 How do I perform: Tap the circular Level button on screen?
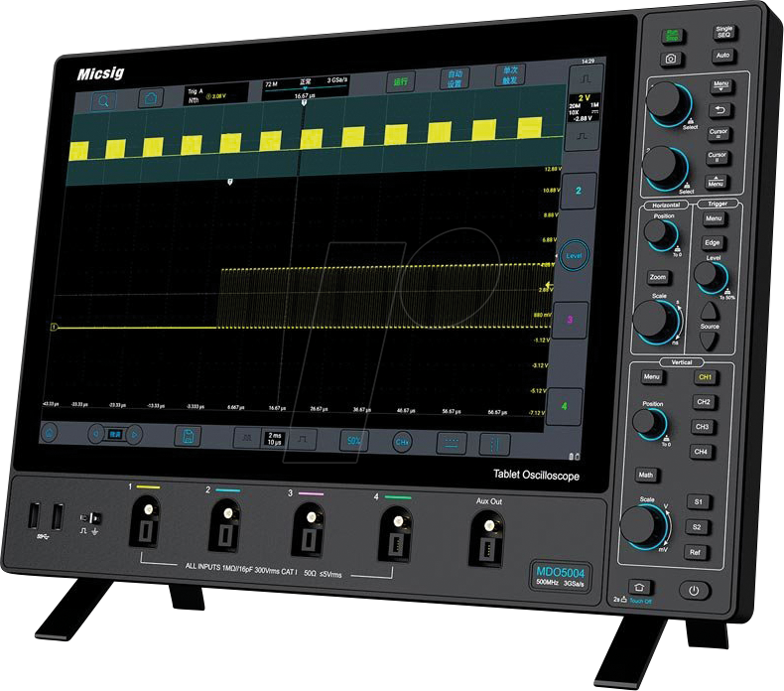point(574,255)
